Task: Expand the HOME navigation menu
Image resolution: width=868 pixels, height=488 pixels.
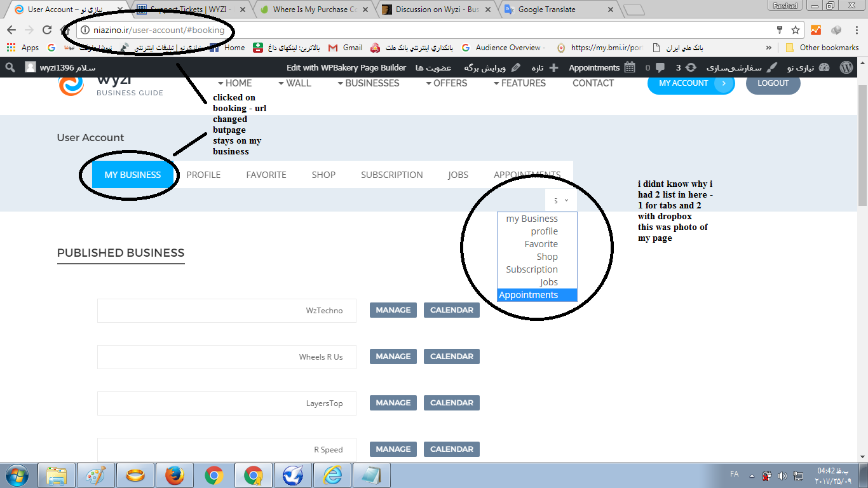Action: tap(234, 83)
